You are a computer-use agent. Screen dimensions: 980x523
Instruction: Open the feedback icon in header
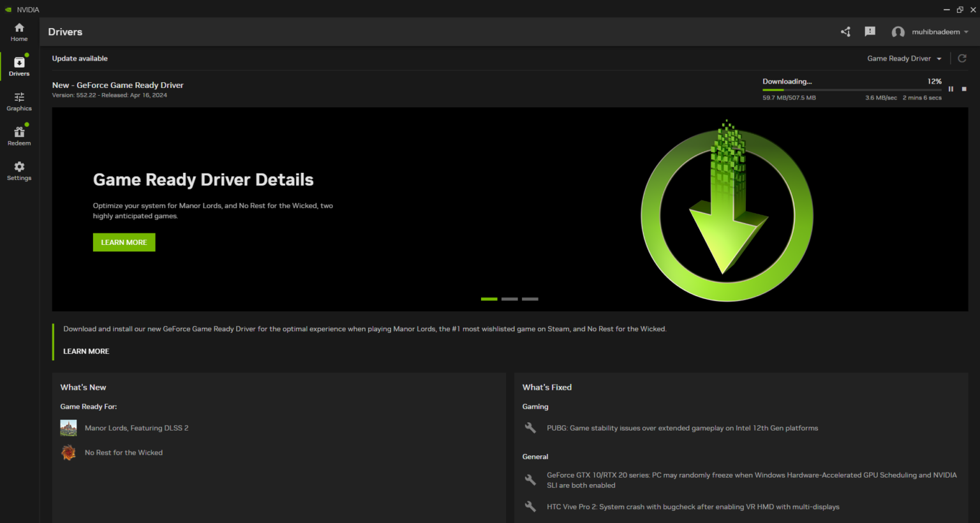point(870,32)
